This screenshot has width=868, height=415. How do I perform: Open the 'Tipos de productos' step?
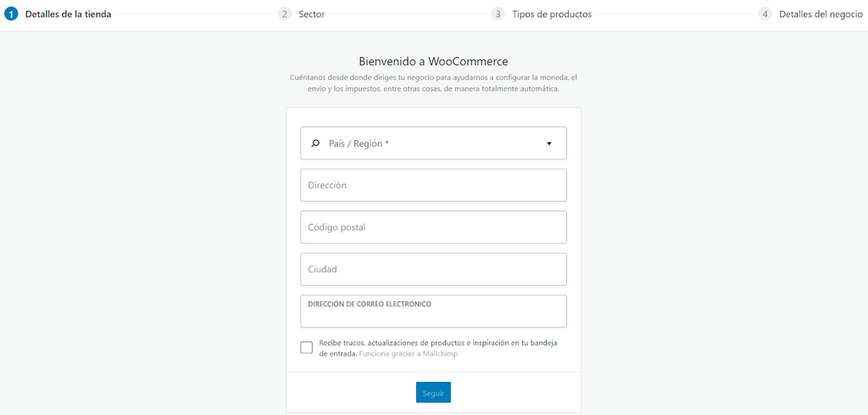click(552, 14)
